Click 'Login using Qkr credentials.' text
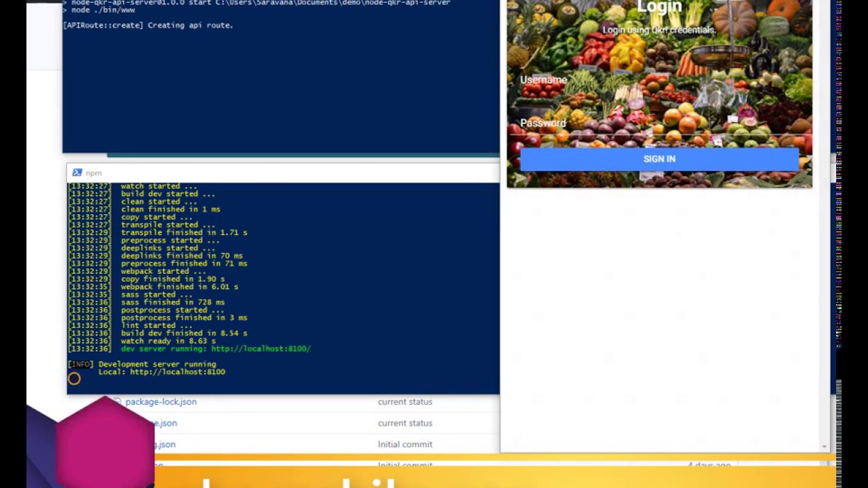 (x=659, y=30)
